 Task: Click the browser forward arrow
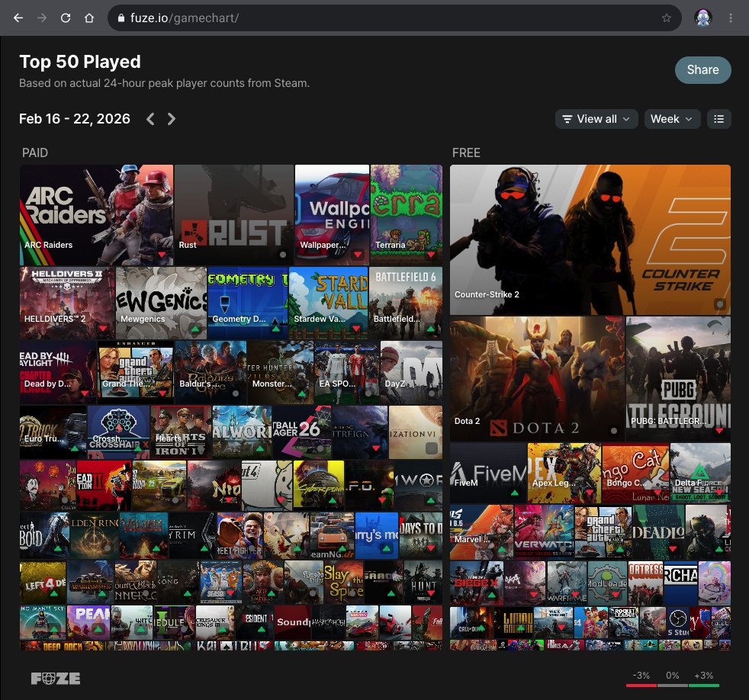(x=42, y=18)
